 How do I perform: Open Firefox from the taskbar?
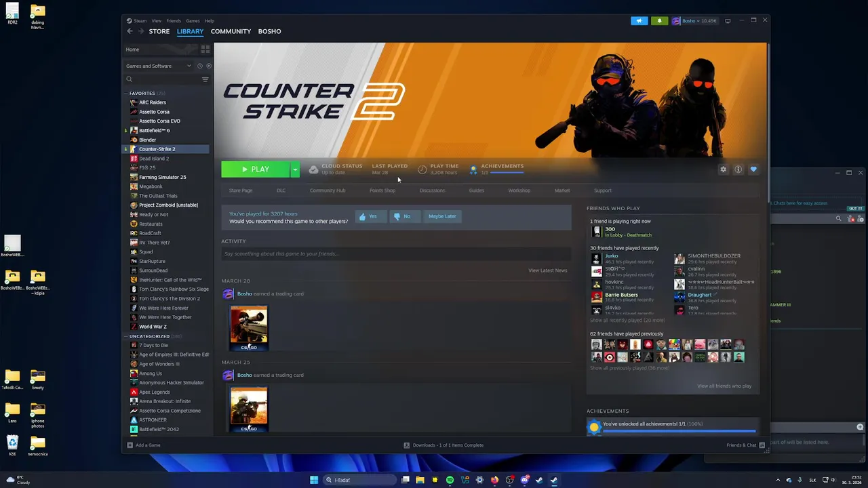(494, 480)
